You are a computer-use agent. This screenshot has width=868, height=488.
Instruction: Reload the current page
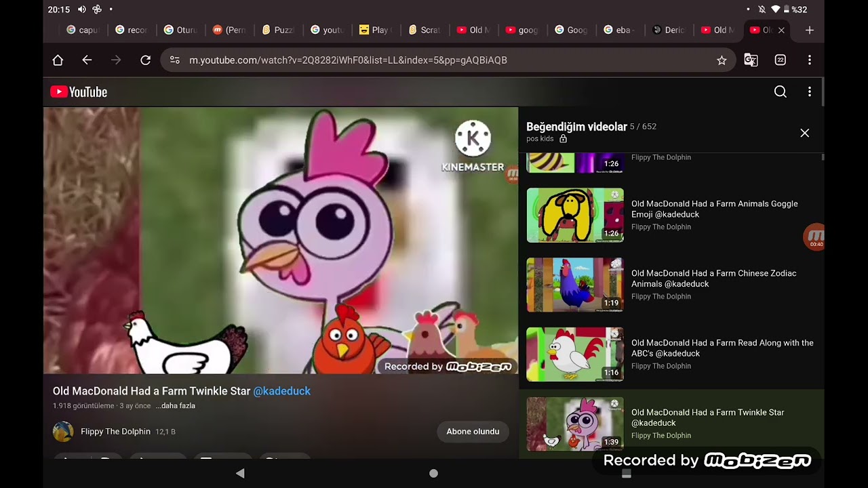coord(145,60)
